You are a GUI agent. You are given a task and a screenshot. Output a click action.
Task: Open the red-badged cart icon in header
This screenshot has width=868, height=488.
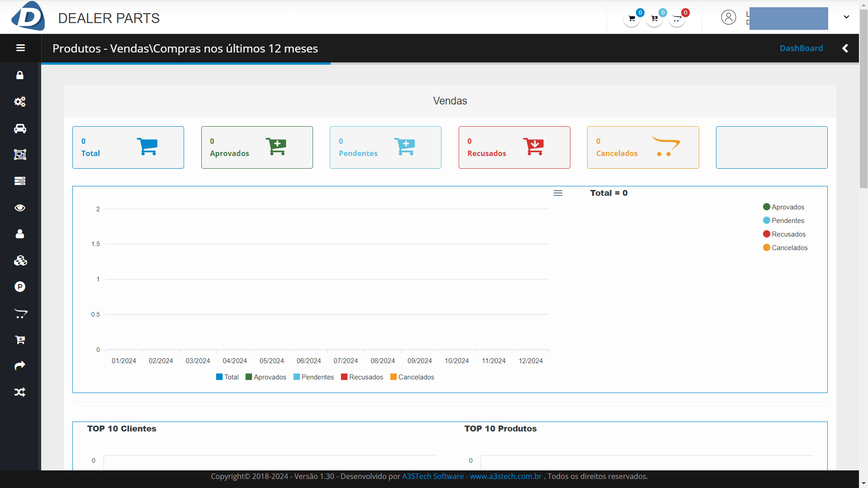(677, 19)
